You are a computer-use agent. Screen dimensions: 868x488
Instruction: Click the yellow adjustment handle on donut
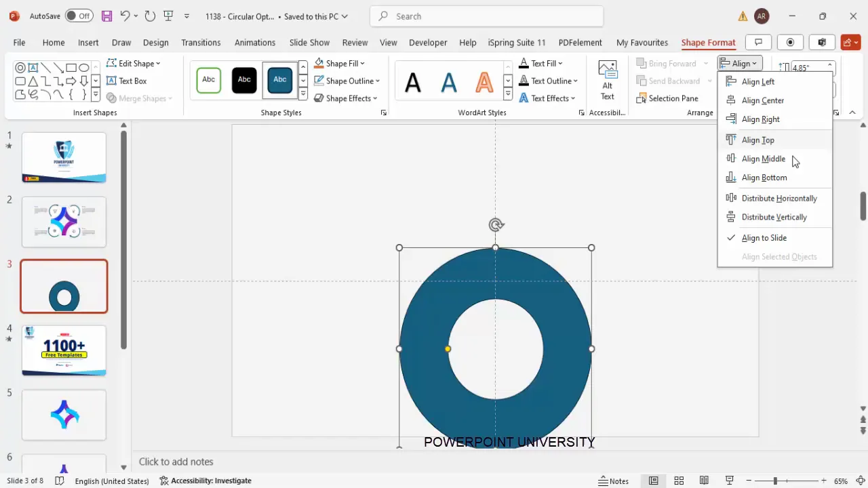[x=448, y=349]
